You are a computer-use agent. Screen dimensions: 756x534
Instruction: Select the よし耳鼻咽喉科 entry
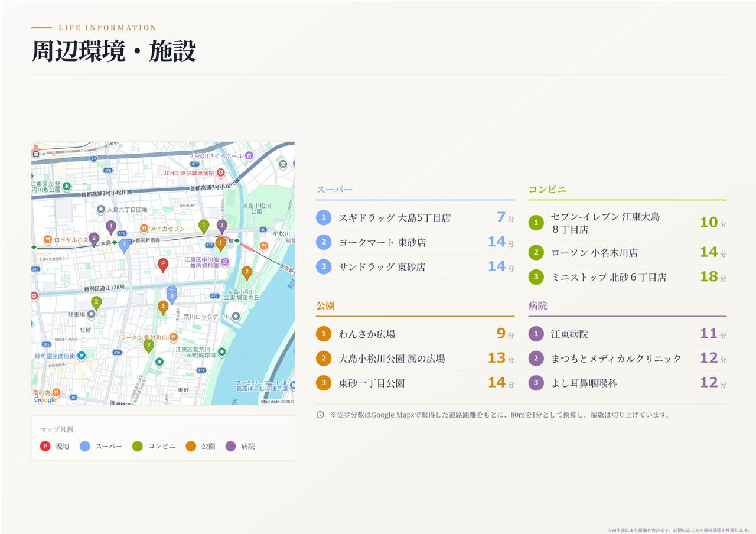(x=627, y=383)
